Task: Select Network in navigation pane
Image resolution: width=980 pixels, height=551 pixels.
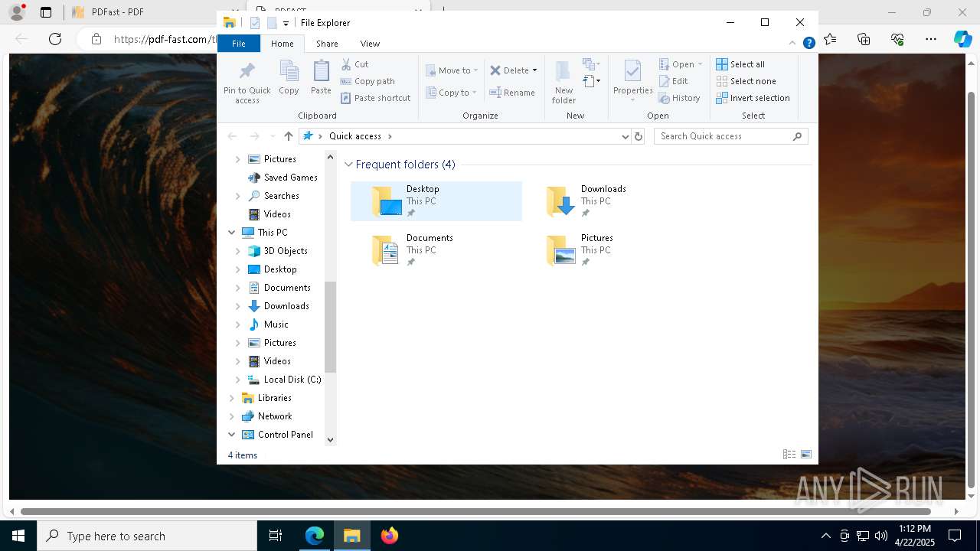Action: coord(274,416)
